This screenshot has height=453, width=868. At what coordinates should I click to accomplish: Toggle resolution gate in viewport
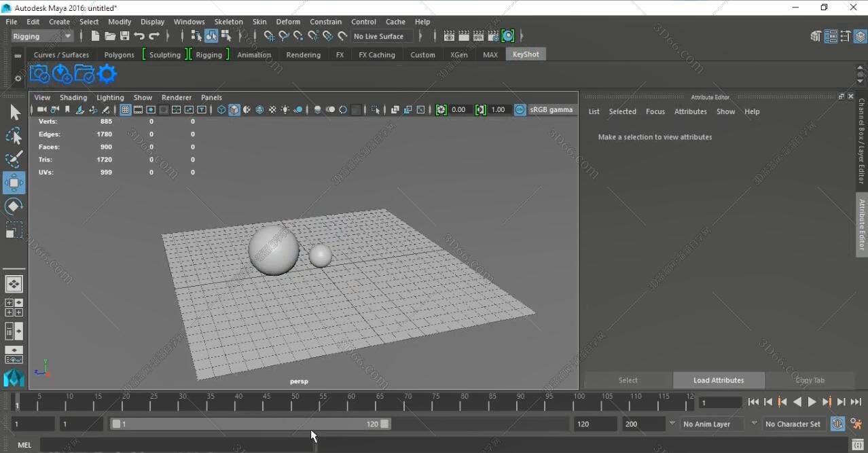tap(151, 109)
